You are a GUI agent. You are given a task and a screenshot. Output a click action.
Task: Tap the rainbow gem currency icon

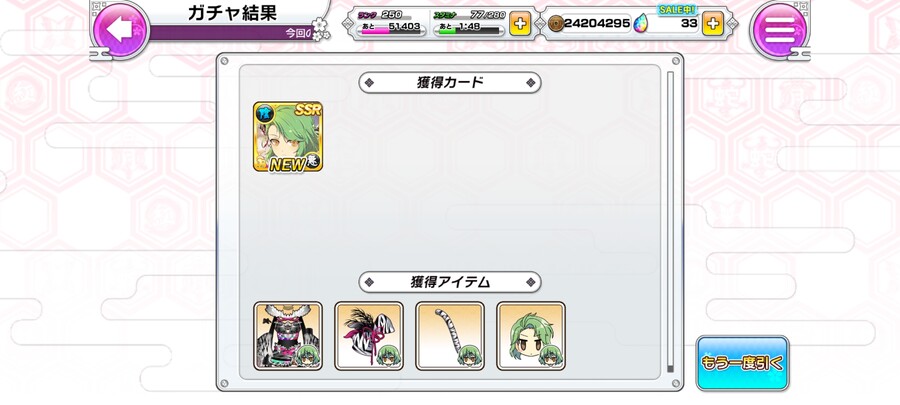(x=641, y=24)
